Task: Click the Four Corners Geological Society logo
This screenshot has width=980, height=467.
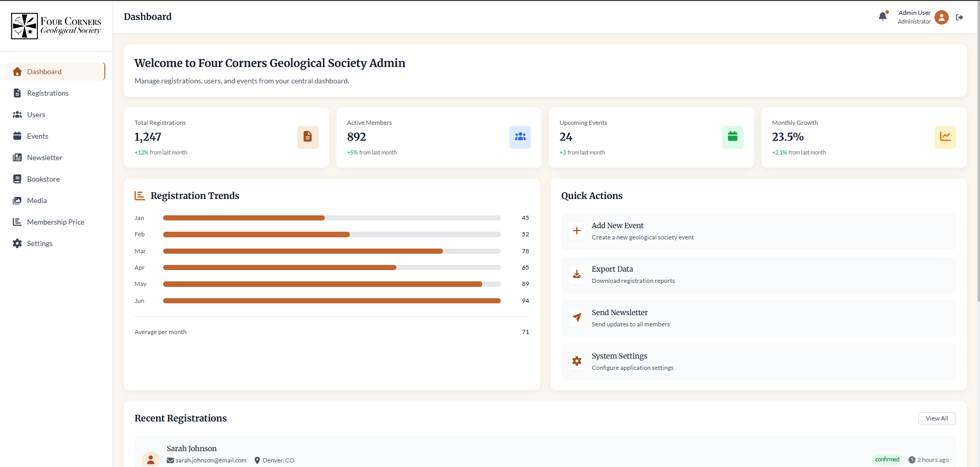Action: click(56, 26)
